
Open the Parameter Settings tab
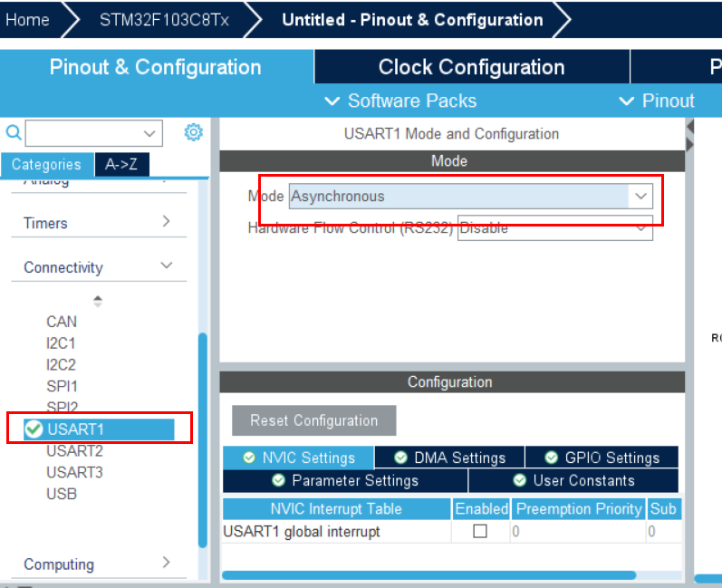[345, 481]
